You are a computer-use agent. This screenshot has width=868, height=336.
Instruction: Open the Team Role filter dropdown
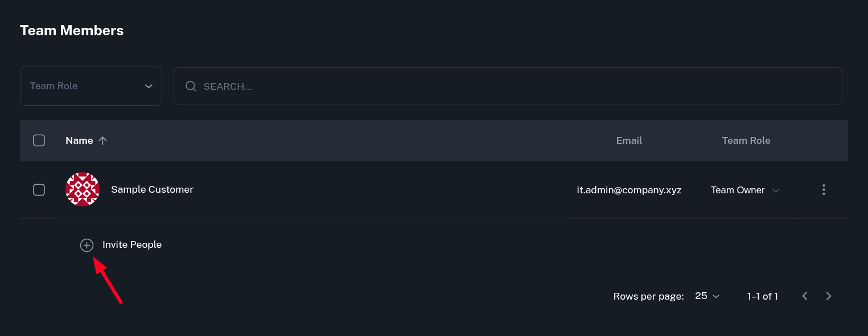(91, 86)
